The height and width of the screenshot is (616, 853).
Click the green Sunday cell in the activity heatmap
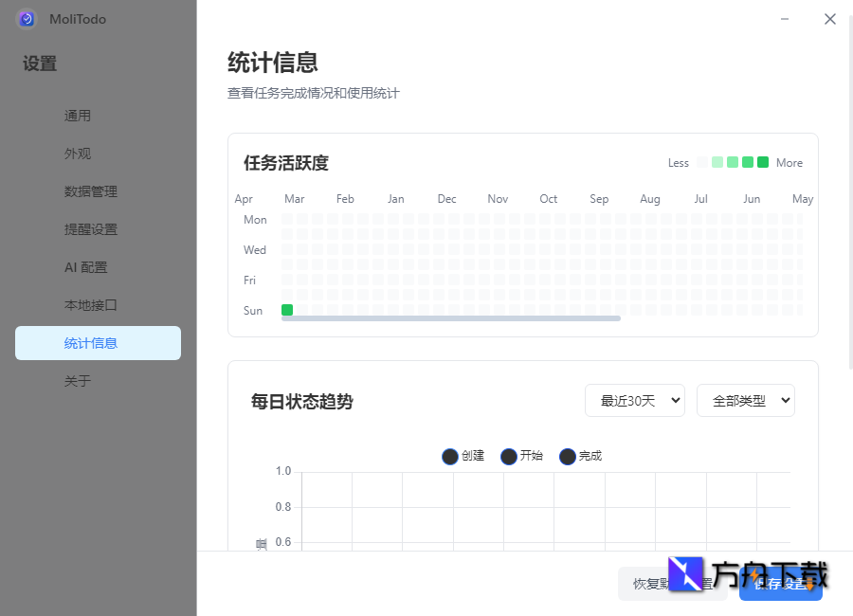pyautogui.click(x=286, y=309)
